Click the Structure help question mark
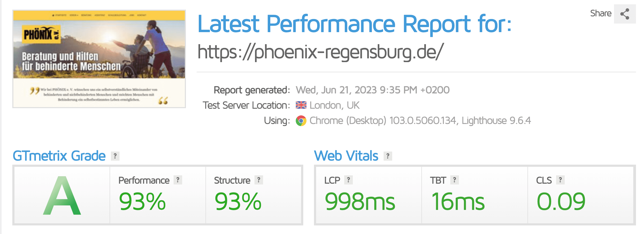This screenshot has height=234, width=644. tap(259, 180)
